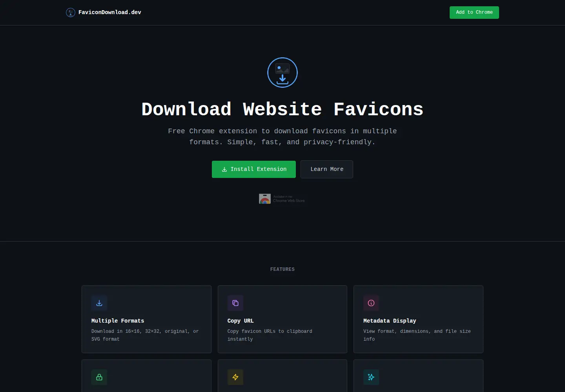Click the Install Extension button
This screenshot has height=392, width=565.
coord(254,169)
